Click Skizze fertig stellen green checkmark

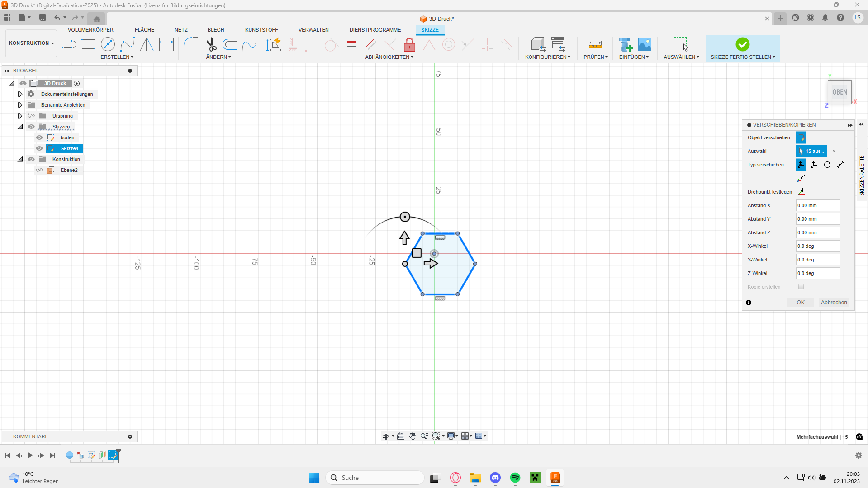(x=742, y=44)
